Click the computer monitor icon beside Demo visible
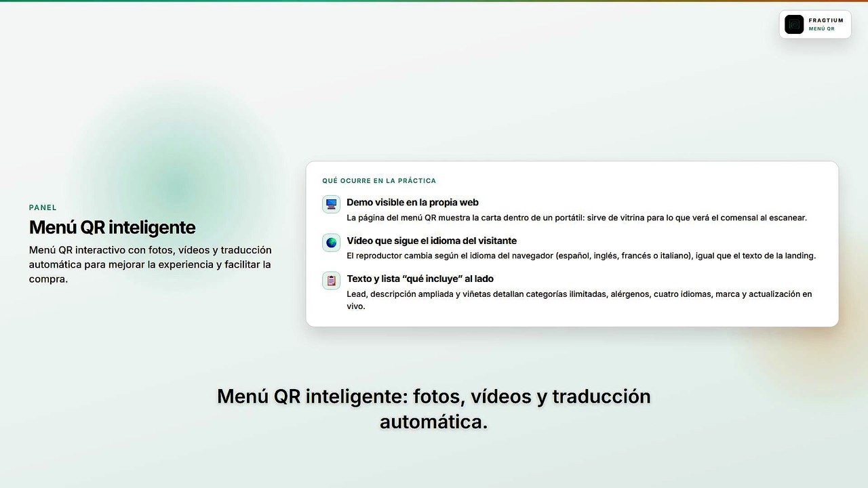The height and width of the screenshot is (488, 868). click(331, 204)
